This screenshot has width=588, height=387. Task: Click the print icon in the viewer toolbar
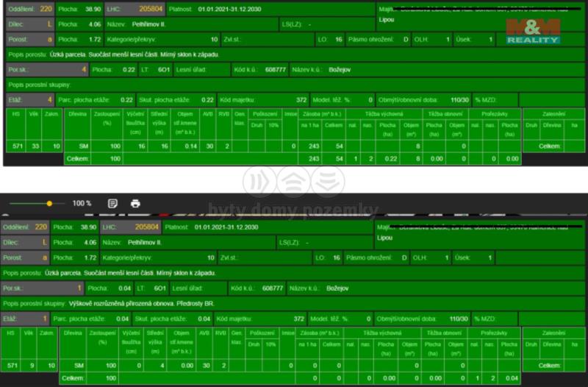[135, 203]
